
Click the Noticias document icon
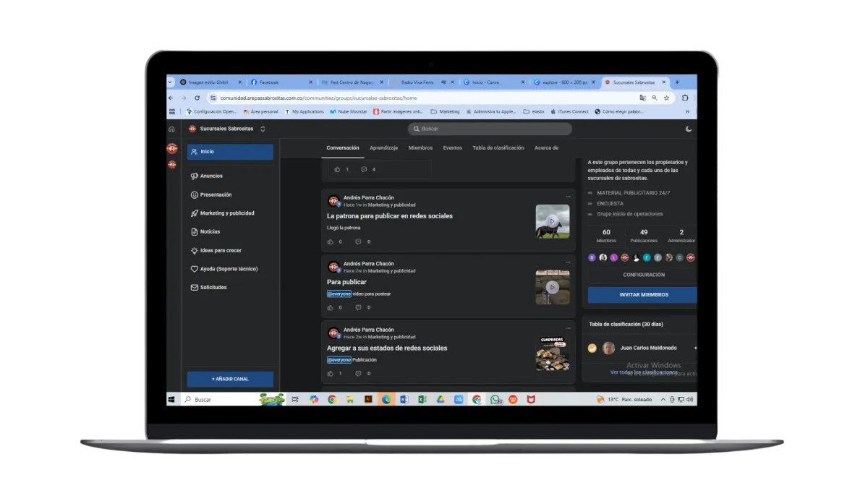coord(194,232)
